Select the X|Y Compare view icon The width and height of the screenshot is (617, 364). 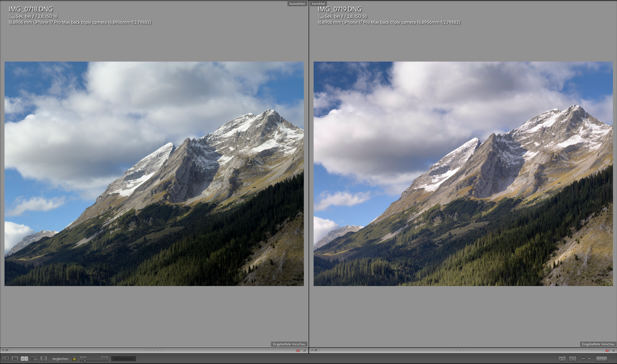[24, 359]
